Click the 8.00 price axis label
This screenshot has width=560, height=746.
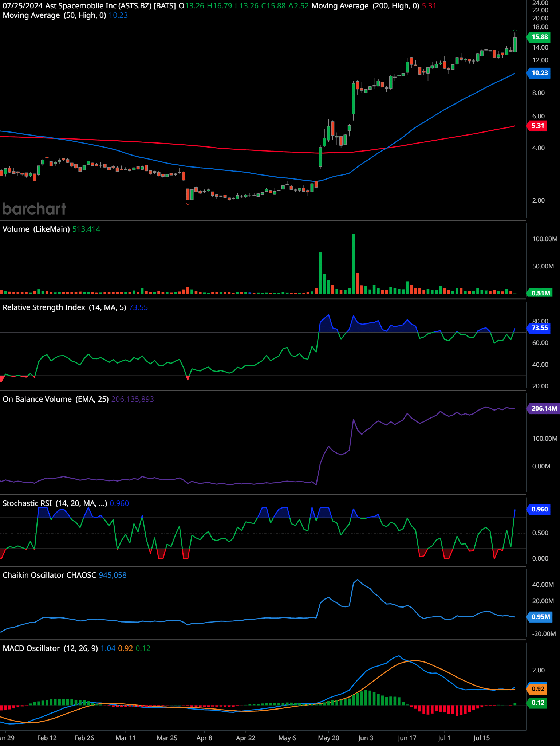pyautogui.click(x=539, y=93)
